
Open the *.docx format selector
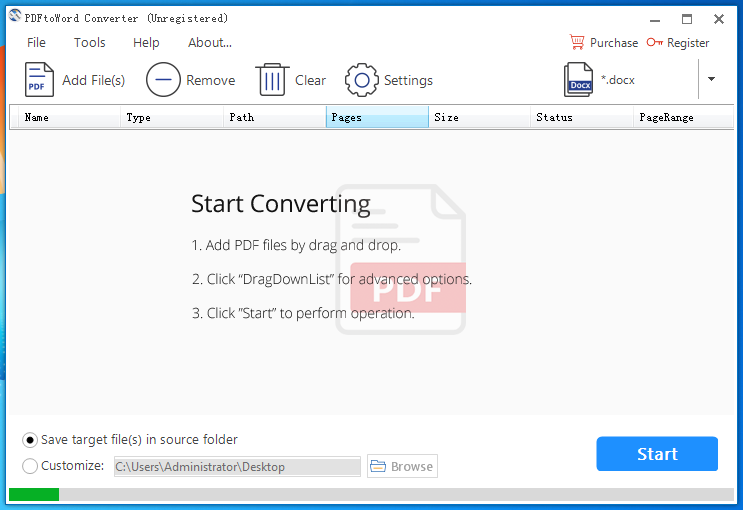617,80
